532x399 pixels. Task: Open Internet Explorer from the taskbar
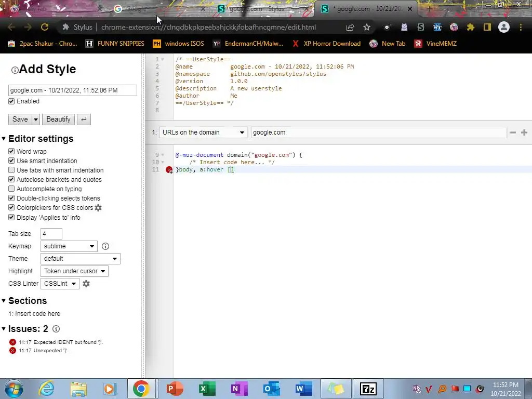(x=46, y=389)
